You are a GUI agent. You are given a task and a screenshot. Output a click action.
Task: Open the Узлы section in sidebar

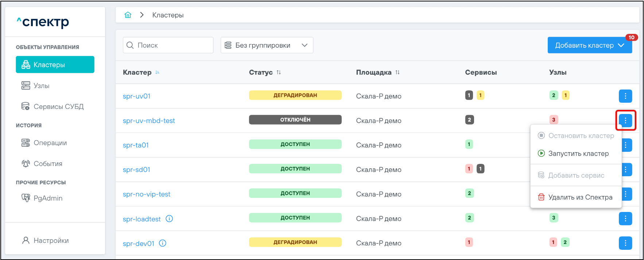click(x=41, y=86)
